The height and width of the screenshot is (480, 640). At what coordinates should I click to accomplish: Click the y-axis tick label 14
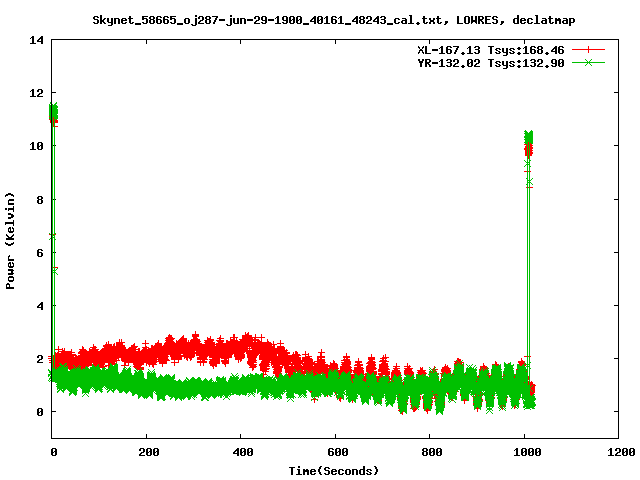pyautogui.click(x=36, y=40)
